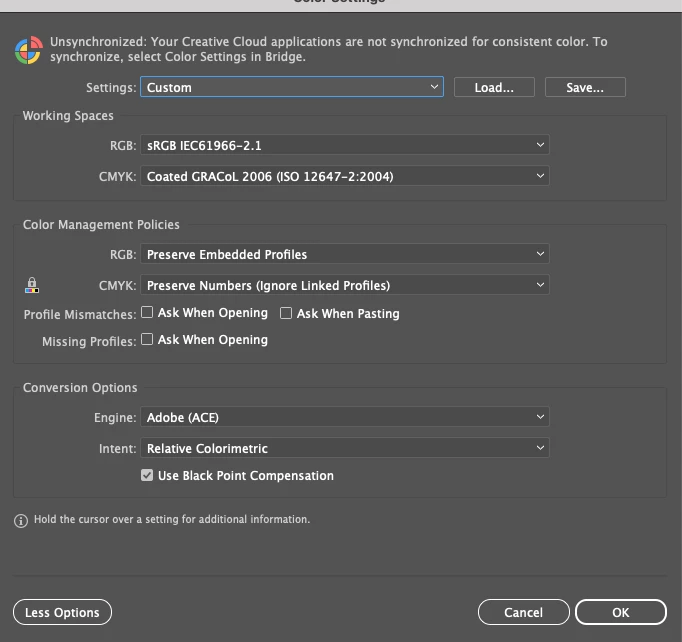Confirm settings with OK button
Screen dimensions: 682x642
[x=621, y=612]
